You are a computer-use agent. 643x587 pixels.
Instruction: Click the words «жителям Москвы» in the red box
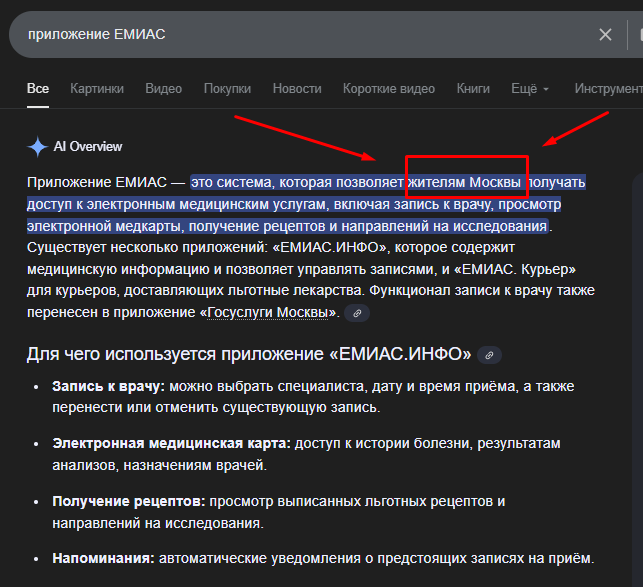coord(465,183)
